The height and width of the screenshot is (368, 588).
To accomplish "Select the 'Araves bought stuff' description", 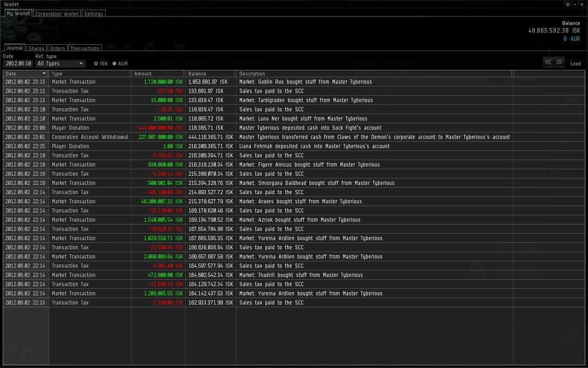I will 300,201.
